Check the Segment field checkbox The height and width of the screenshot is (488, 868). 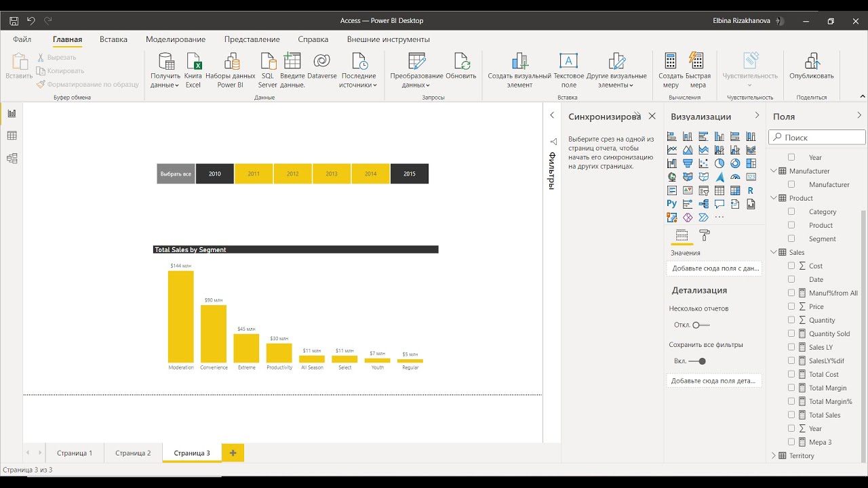click(x=791, y=239)
